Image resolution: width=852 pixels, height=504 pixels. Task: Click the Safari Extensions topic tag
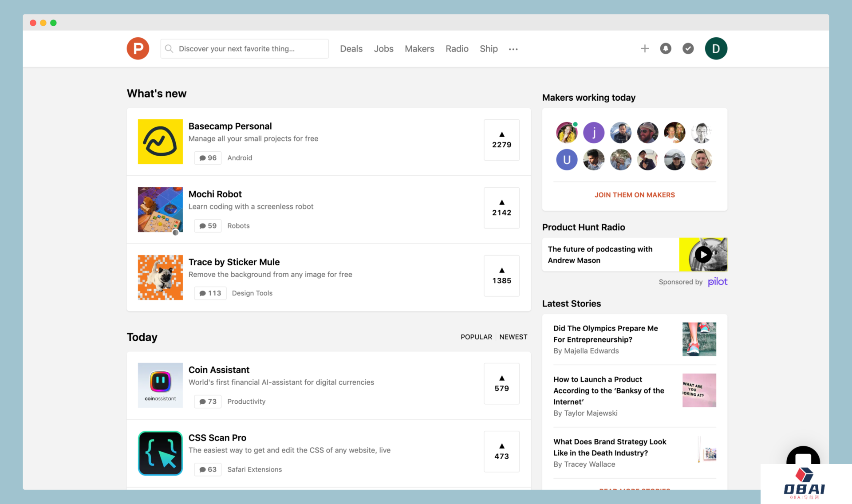(x=254, y=469)
